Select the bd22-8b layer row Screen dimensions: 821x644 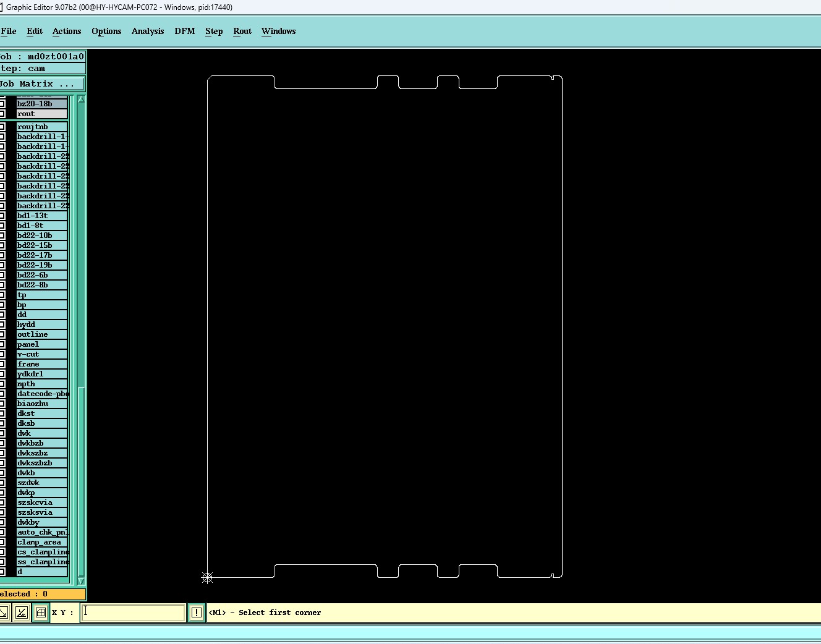42,285
